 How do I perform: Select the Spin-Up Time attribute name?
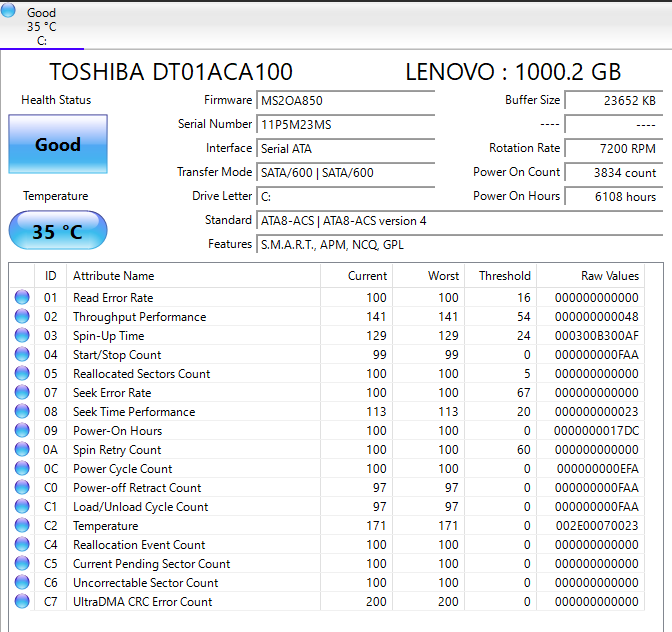coord(108,335)
